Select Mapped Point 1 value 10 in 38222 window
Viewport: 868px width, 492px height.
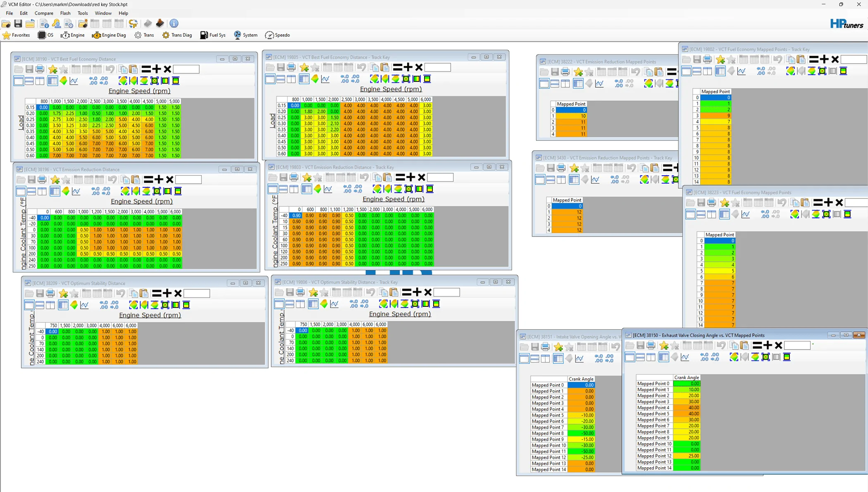[571, 116]
